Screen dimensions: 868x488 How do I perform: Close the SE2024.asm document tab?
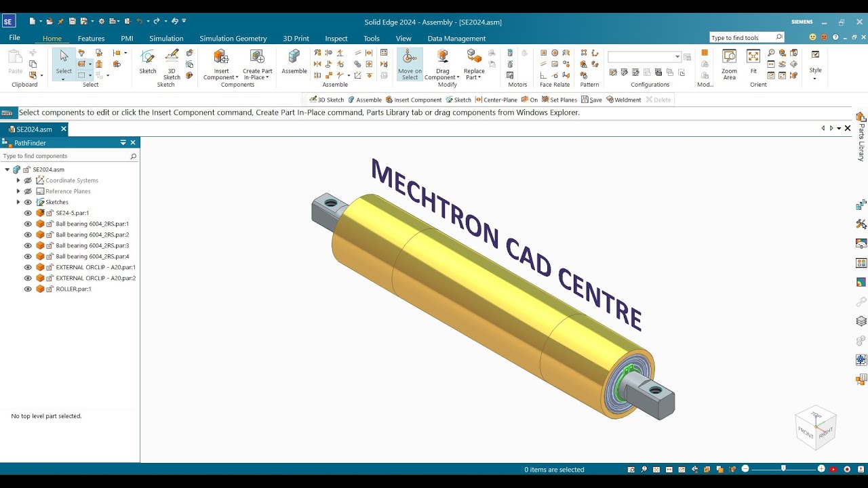click(x=64, y=129)
